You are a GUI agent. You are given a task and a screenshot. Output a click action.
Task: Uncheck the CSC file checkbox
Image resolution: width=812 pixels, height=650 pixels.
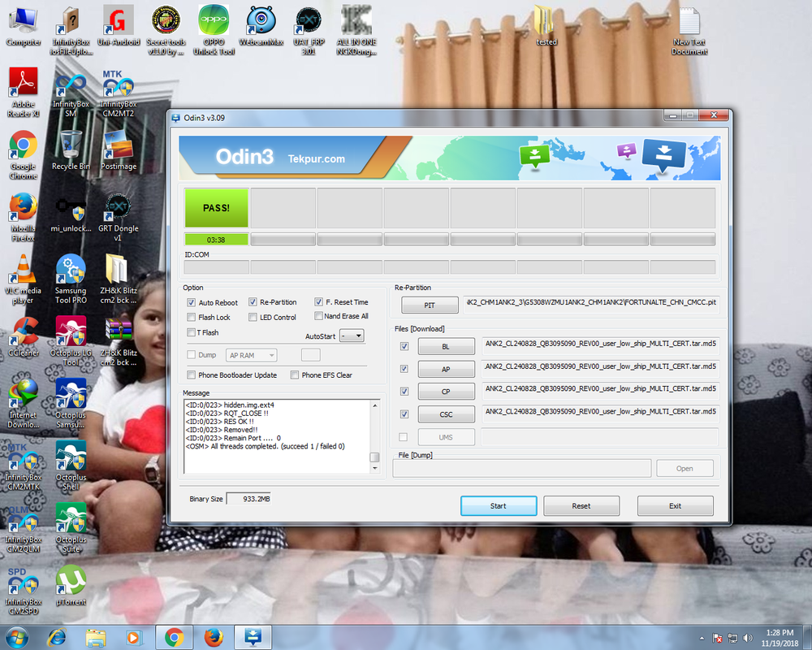(x=404, y=414)
